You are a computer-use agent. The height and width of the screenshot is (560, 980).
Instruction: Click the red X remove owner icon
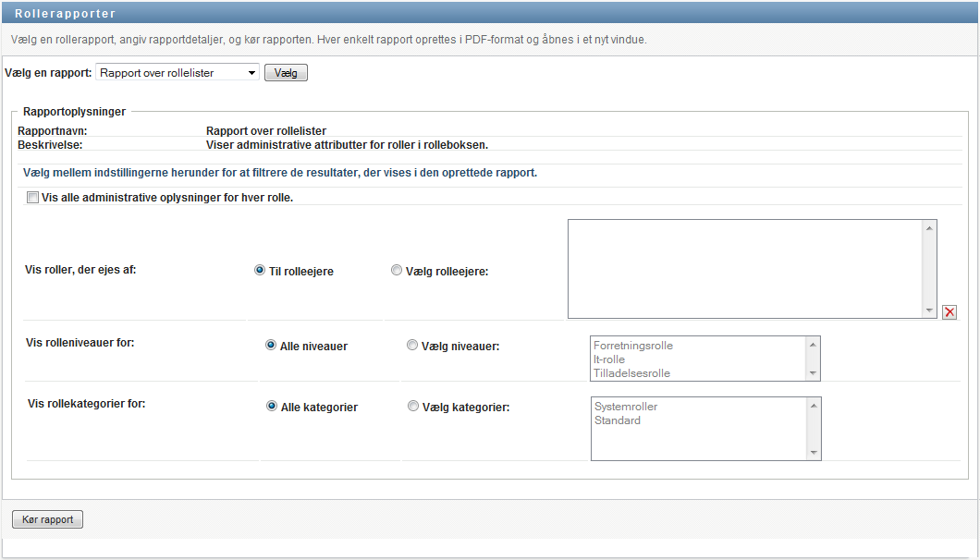[949, 312]
